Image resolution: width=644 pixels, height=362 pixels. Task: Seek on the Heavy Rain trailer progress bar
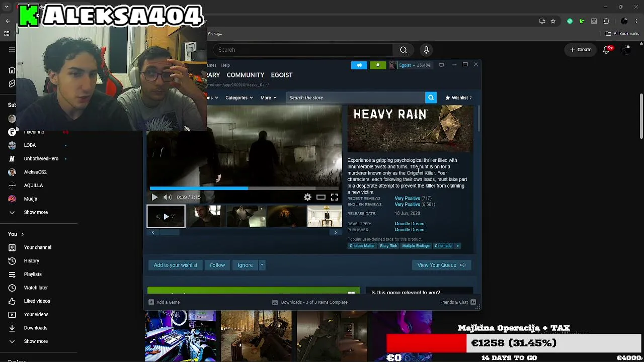pyautogui.click(x=244, y=189)
